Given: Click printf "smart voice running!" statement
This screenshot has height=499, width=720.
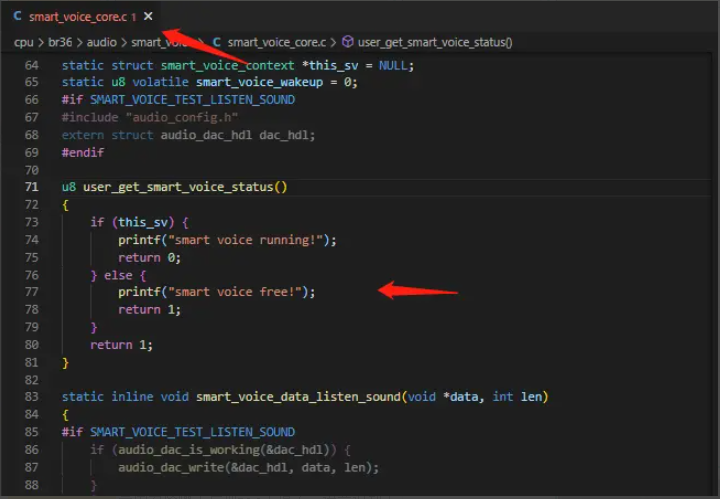Looking at the screenshot, I should (227, 240).
